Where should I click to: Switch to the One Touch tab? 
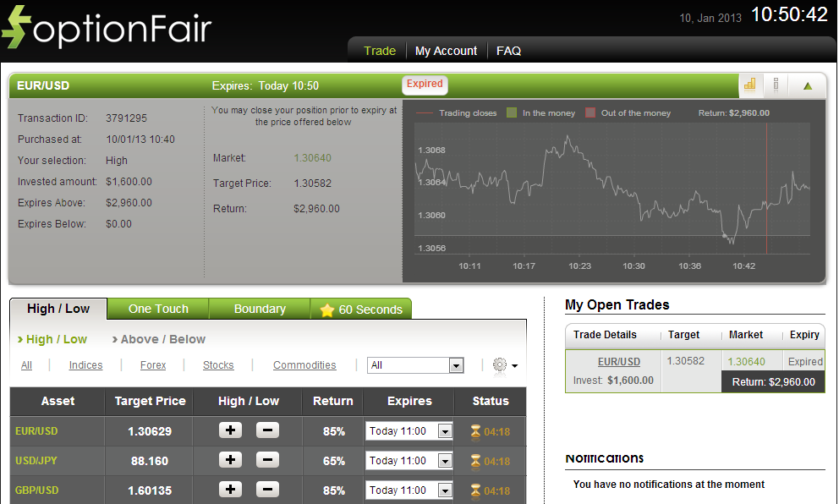158,309
